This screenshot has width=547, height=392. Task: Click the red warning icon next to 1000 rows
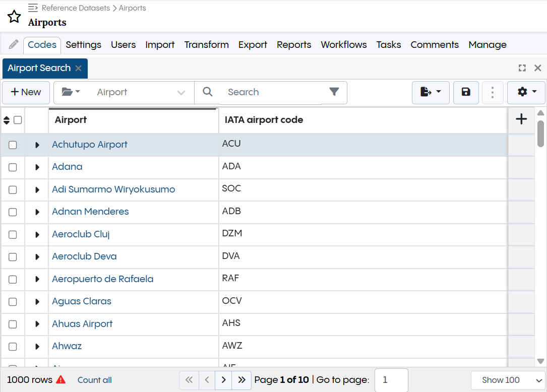click(60, 380)
